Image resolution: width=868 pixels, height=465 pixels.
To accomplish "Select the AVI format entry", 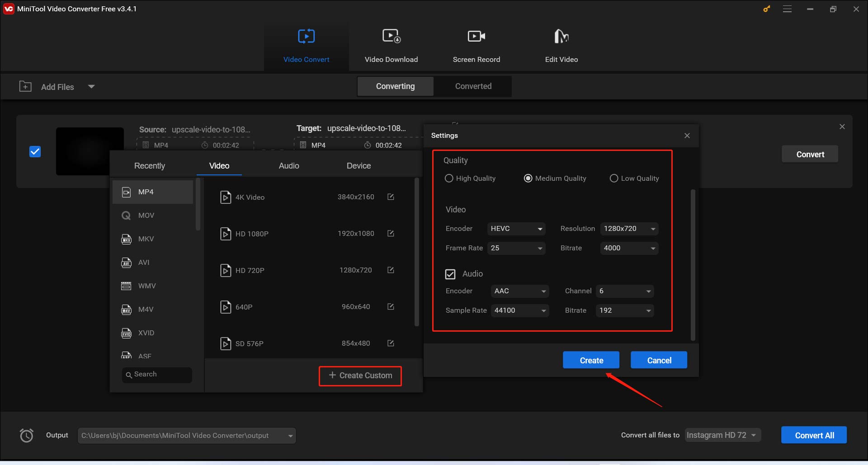I will pyautogui.click(x=153, y=263).
